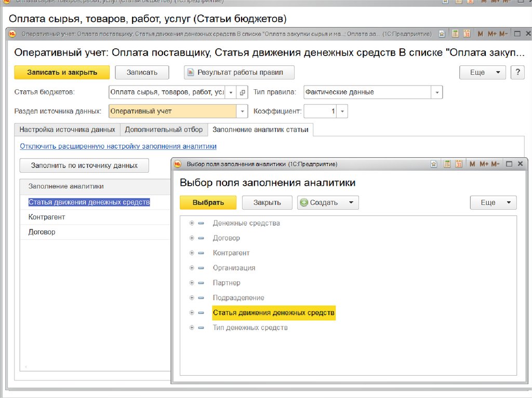Open calendar icon in Выбор поля dialog
Screen dimensions: 532x398
pyautogui.click(x=459, y=164)
